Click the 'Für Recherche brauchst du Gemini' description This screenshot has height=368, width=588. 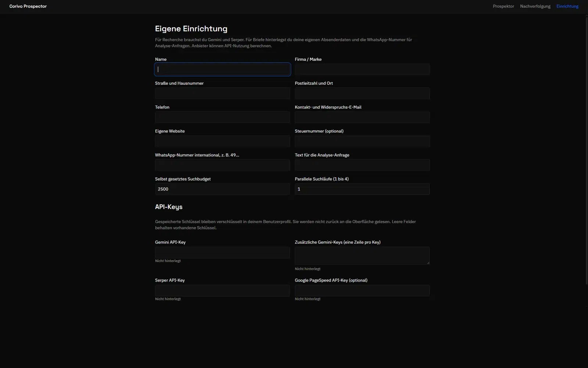tap(283, 43)
